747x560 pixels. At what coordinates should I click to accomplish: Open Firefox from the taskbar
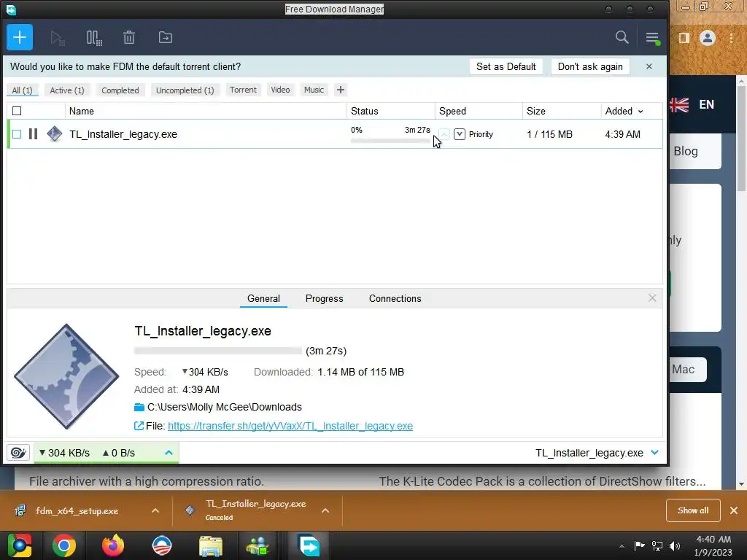pyautogui.click(x=113, y=545)
